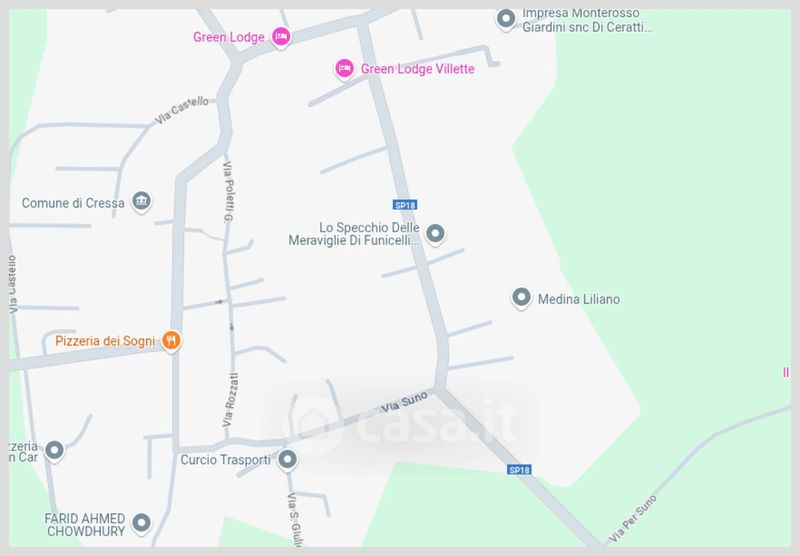
Task: Select the Comune di Cressa building marker
Action: click(x=141, y=201)
